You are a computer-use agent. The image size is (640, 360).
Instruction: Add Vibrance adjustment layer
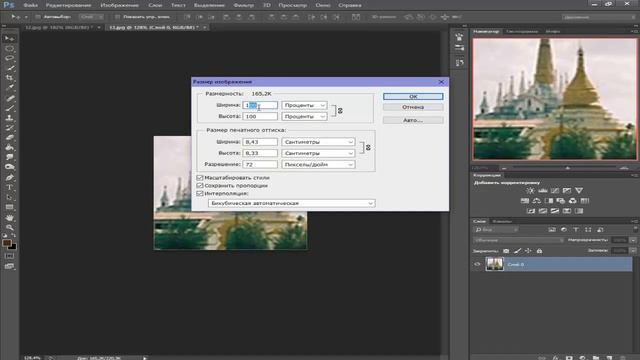click(x=579, y=191)
